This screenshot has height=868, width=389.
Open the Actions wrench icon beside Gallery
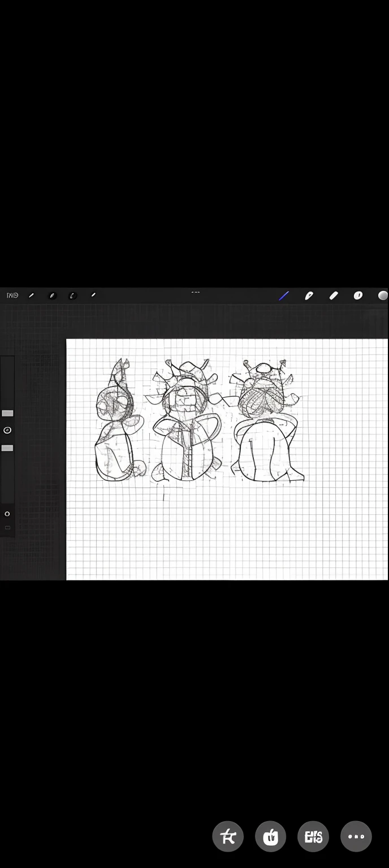coord(32,296)
